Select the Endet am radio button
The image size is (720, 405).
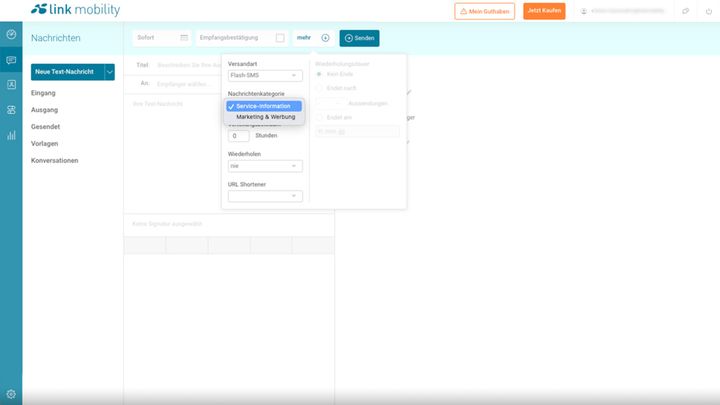319,117
